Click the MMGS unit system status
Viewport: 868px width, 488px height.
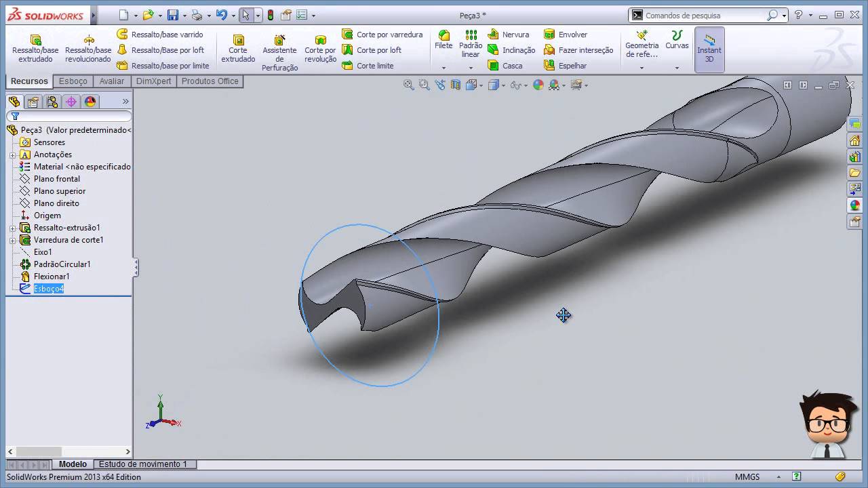pyautogui.click(x=747, y=476)
